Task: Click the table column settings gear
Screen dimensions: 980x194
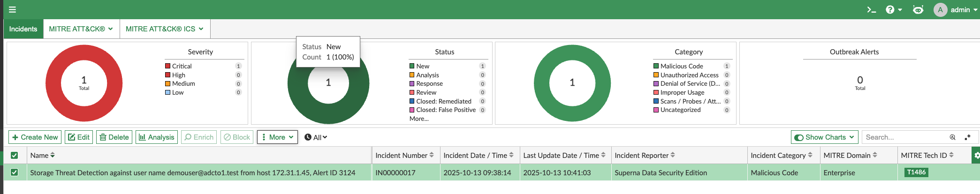Action: (x=976, y=156)
